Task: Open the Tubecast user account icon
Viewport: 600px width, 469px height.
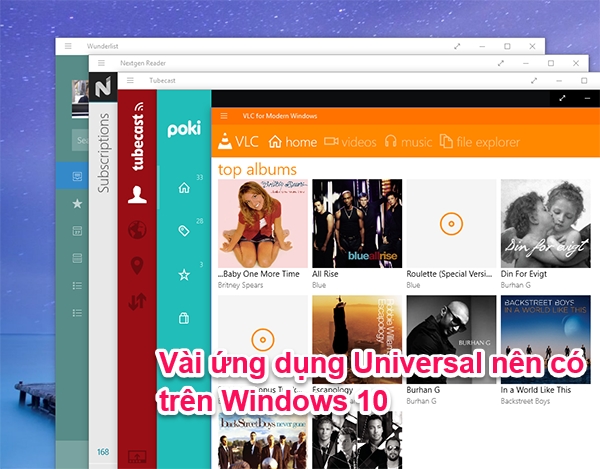Action: click(136, 196)
